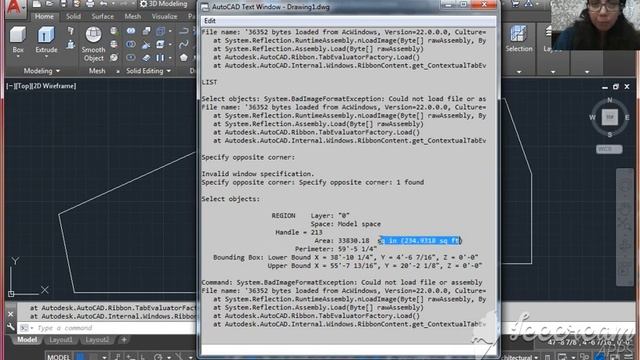Switch to the Visualize ribbon tab
The height and width of the screenshot is (360, 640).
point(164,16)
